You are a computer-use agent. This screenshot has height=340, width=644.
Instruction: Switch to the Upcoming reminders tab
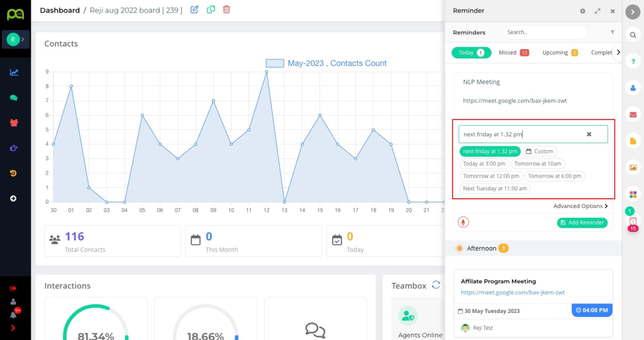(560, 53)
